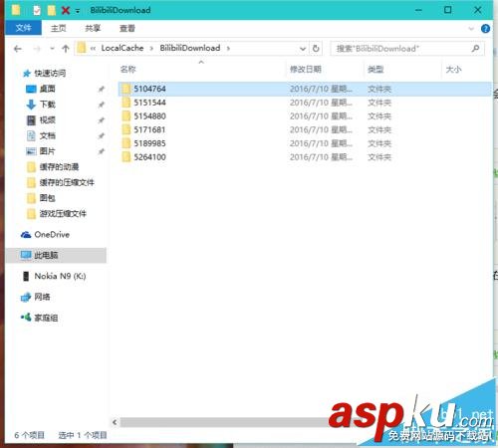Open the customize quick access toolbar dropdown
Screen dimensions: 498x448
[x=78, y=11]
